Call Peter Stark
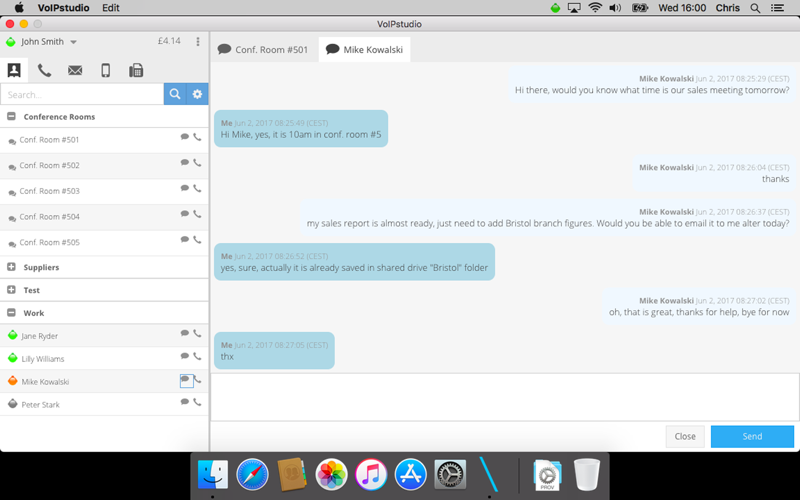 click(x=197, y=402)
